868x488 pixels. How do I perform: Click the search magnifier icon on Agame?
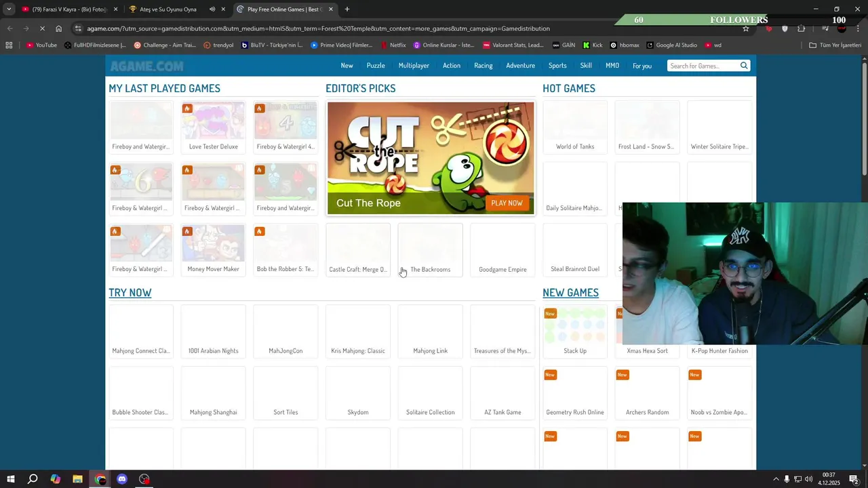pos(744,66)
